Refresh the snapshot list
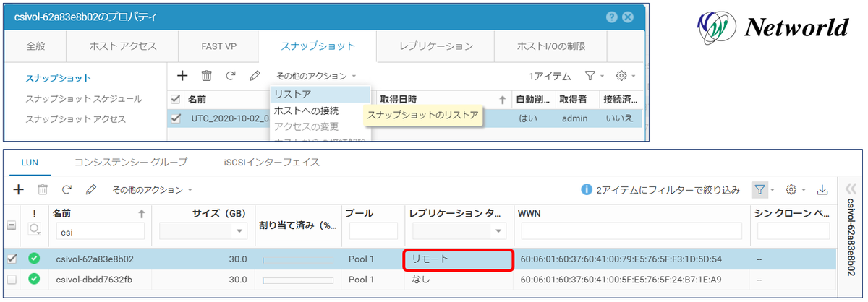The height and width of the screenshot is (302, 868). [231, 75]
